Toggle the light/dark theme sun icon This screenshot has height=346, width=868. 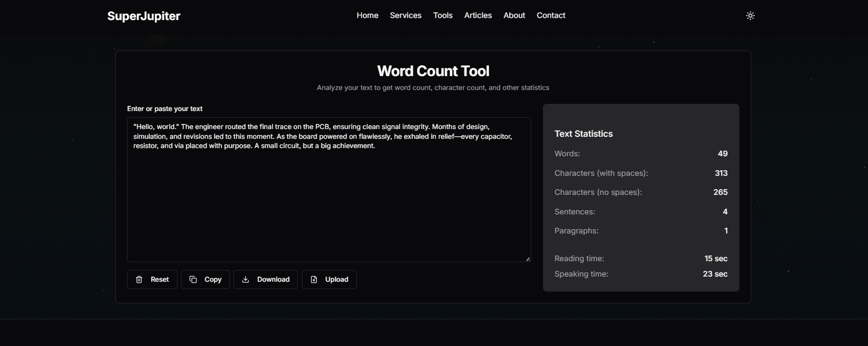click(750, 15)
